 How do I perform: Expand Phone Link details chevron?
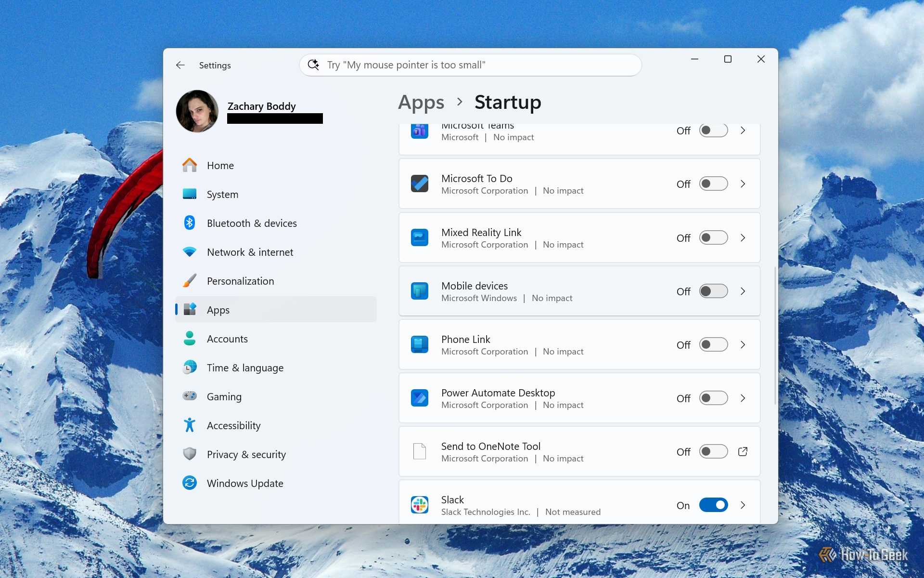point(743,344)
